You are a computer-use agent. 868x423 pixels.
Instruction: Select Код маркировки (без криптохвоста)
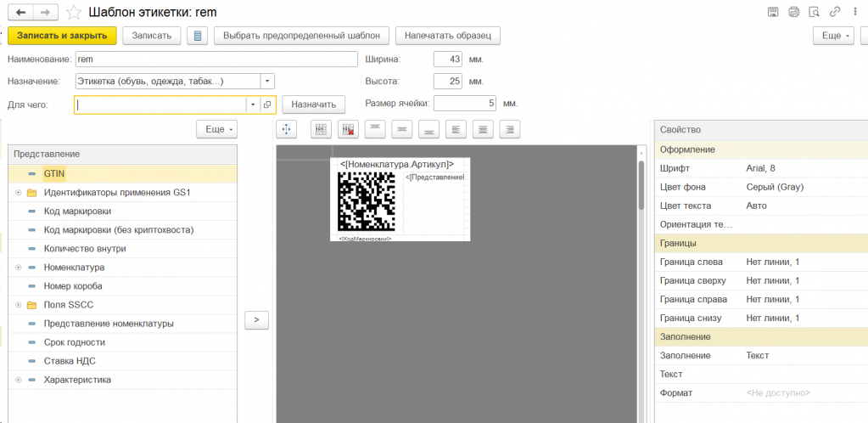click(122, 230)
